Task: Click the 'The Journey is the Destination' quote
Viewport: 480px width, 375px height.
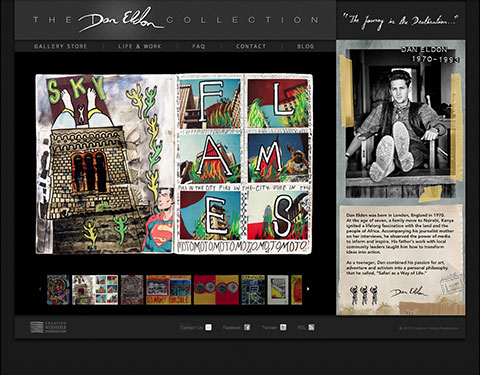Action: tap(401, 22)
